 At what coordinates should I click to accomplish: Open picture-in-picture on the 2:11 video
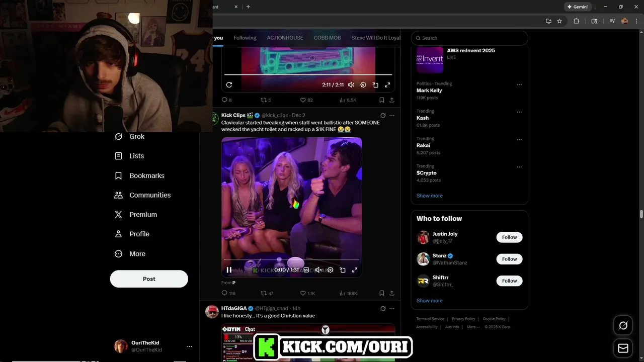click(375, 85)
